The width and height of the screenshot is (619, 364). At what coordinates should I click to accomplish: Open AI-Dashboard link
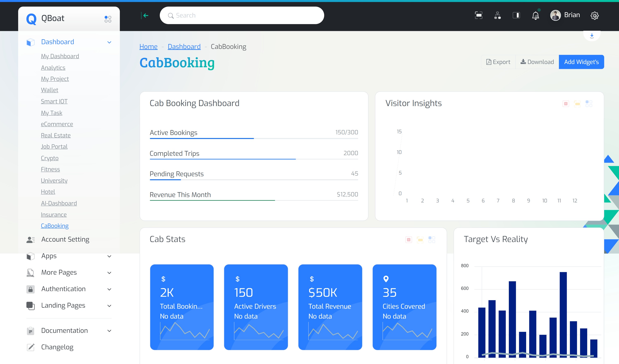click(x=59, y=203)
